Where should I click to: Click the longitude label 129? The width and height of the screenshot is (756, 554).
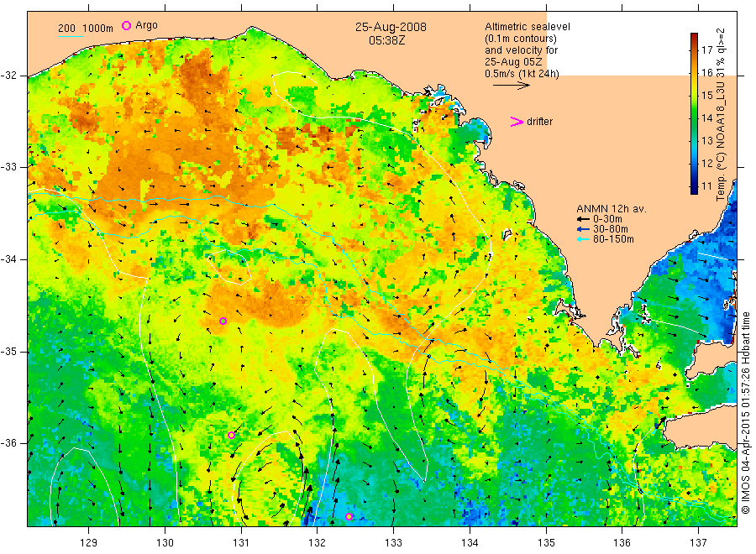(89, 543)
